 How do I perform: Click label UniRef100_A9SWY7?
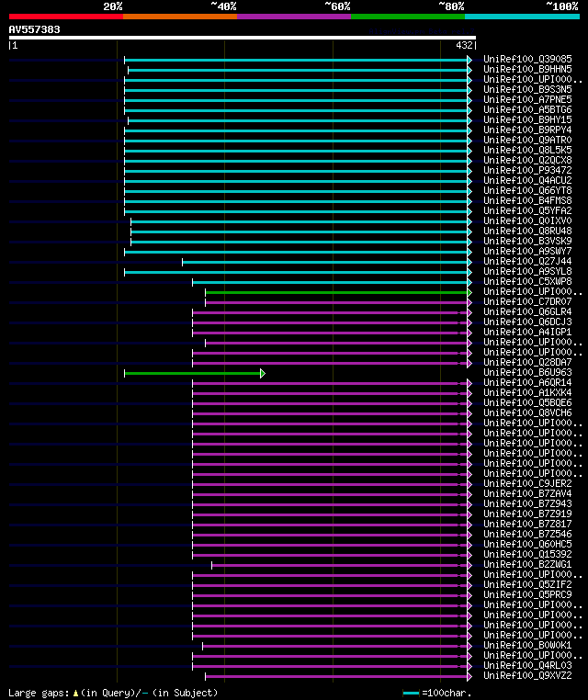coord(527,252)
